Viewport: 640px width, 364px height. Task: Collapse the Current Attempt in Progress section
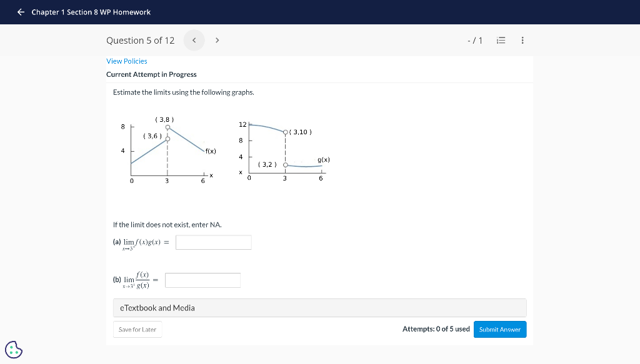[151, 74]
